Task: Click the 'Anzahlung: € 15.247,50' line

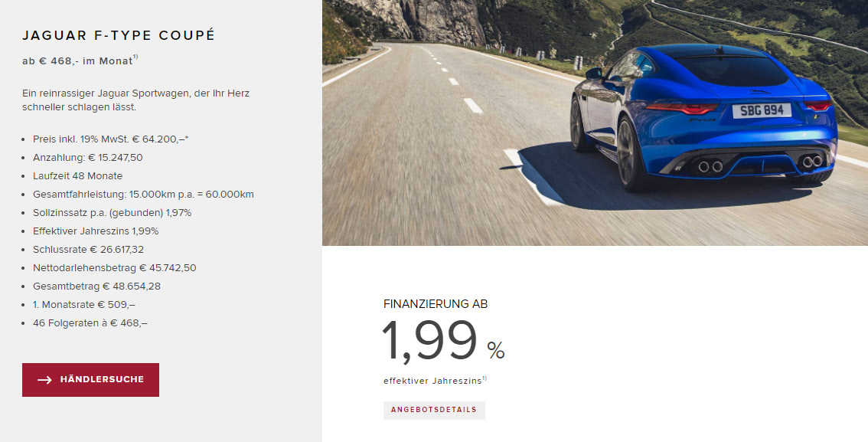Action: [87, 157]
